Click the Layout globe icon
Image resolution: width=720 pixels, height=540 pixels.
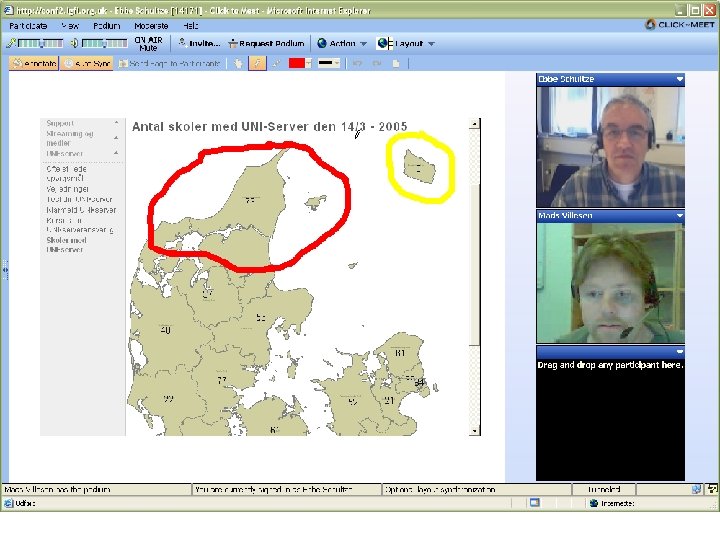coord(384,44)
